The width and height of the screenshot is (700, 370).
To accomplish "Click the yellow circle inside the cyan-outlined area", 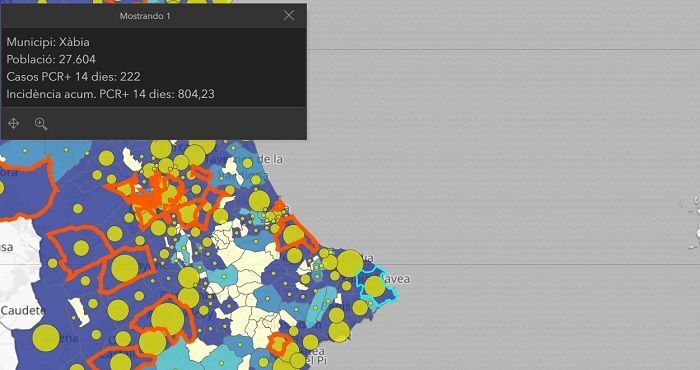I will coord(375,287).
